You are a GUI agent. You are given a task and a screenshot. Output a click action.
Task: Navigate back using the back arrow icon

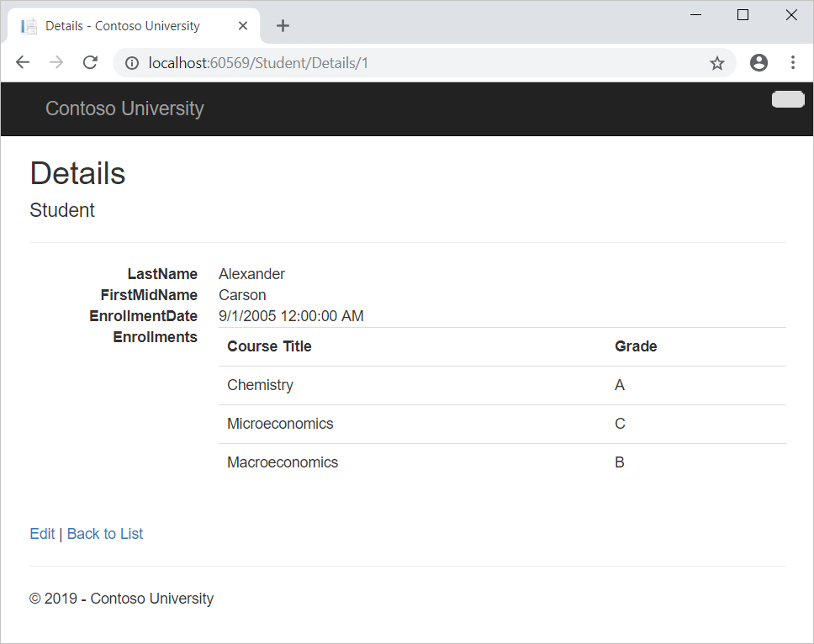[x=22, y=62]
